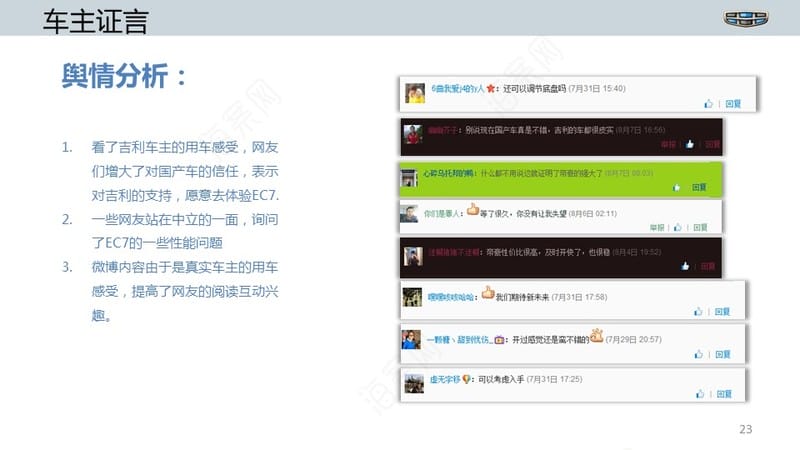Like the comment '可以考虑入手'

(700, 394)
